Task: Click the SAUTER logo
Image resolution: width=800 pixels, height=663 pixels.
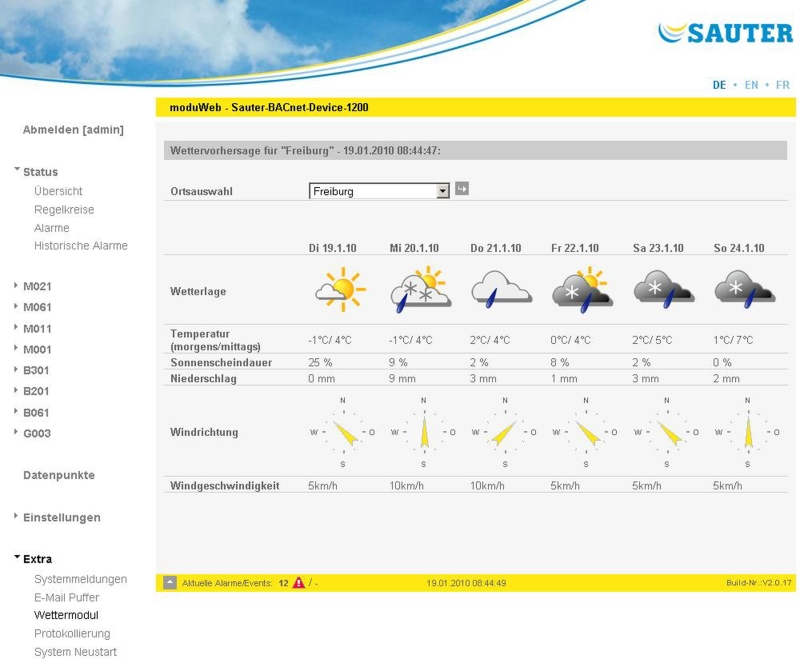Action: [x=725, y=33]
